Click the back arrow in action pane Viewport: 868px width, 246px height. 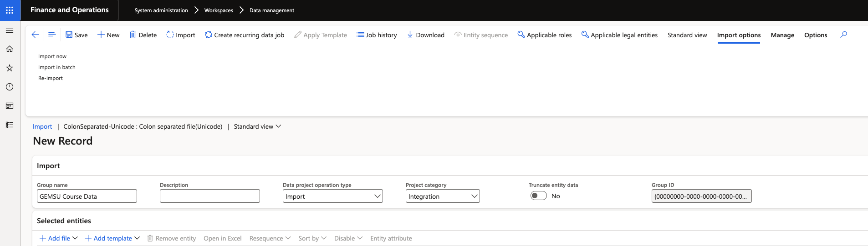35,35
